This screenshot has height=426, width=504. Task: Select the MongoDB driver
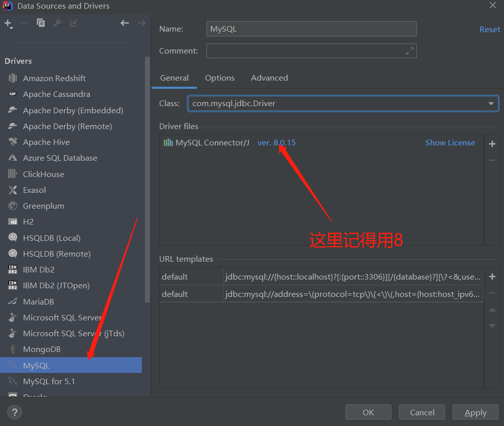pos(71,349)
